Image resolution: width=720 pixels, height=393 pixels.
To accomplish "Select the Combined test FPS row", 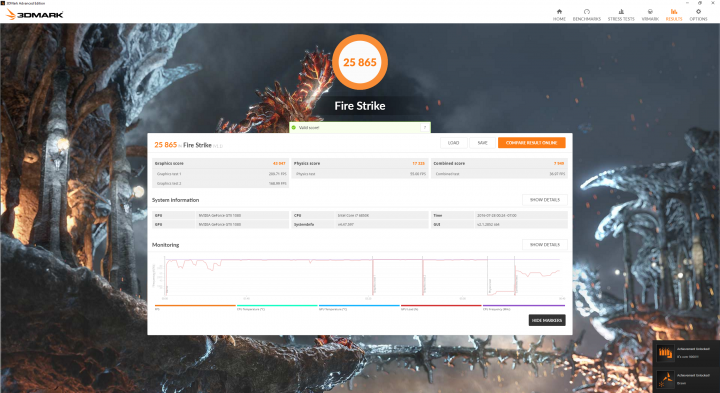I will click(499, 174).
